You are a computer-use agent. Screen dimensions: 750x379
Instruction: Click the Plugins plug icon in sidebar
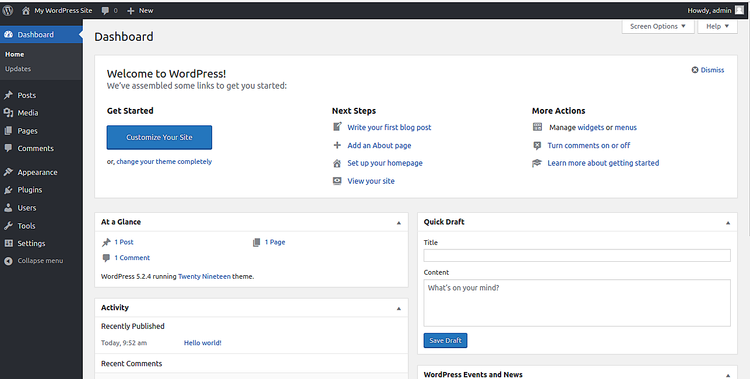(x=8, y=190)
